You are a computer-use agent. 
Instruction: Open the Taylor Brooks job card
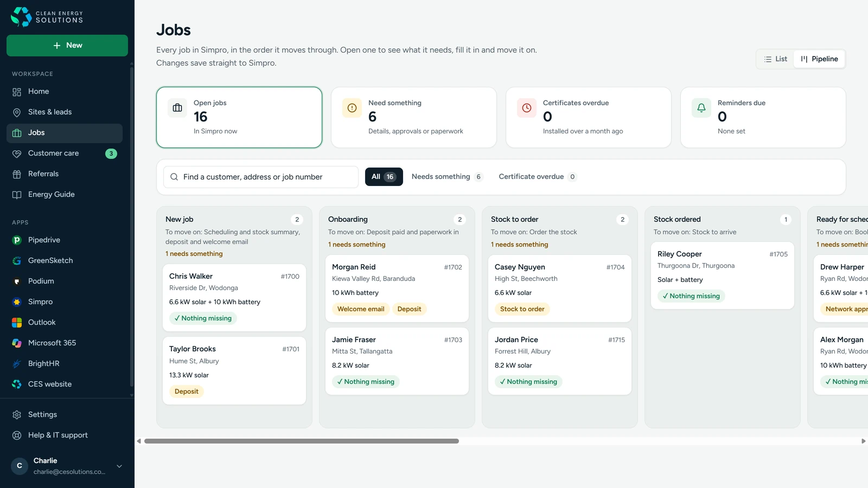click(x=234, y=371)
